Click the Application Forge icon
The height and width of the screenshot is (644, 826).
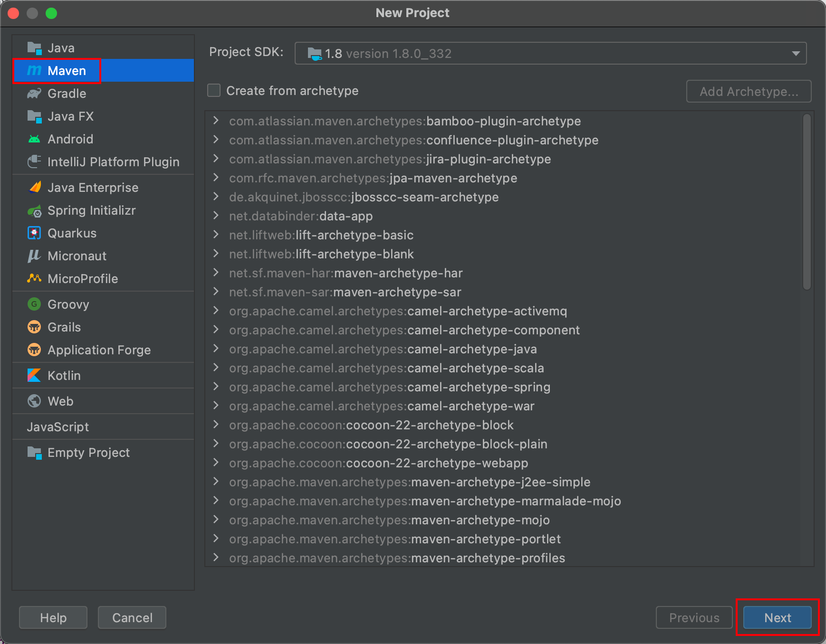tap(34, 350)
